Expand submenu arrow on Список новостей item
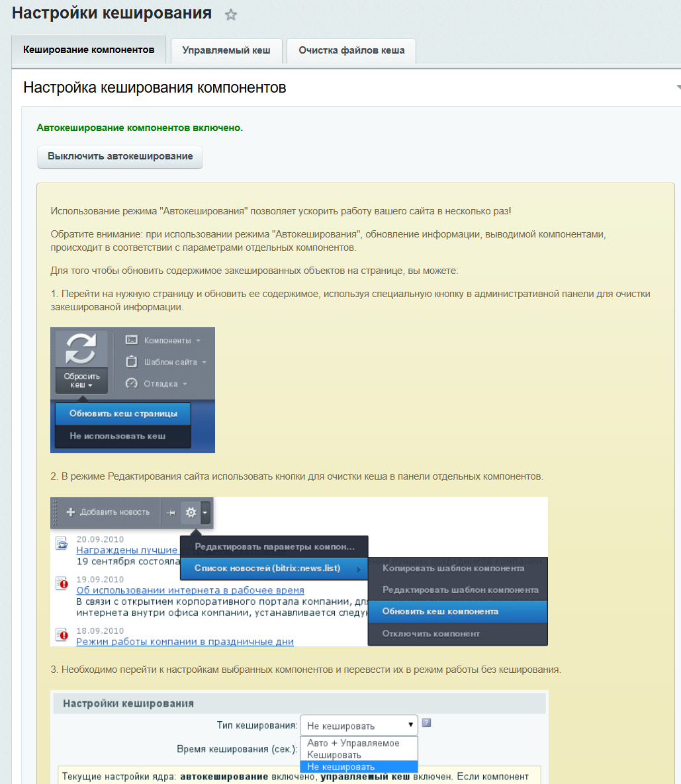The width and height of the screenshot is (681, 784). click(x=359, y=569)
